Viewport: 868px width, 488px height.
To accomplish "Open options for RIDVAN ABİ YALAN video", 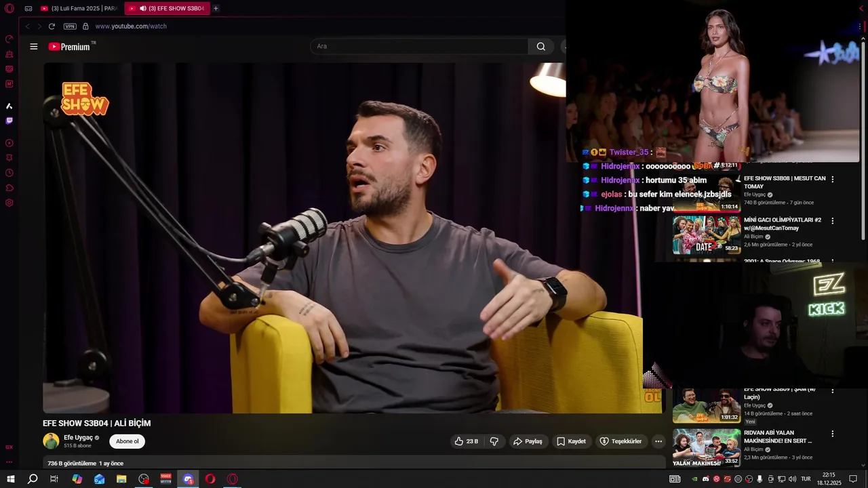I will click(833, 434).
